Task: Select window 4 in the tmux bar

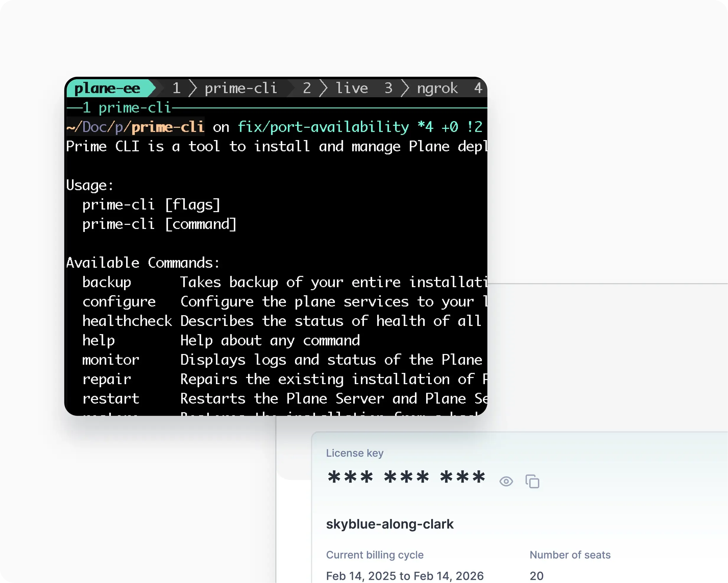Action: click(x=478, y=88)
